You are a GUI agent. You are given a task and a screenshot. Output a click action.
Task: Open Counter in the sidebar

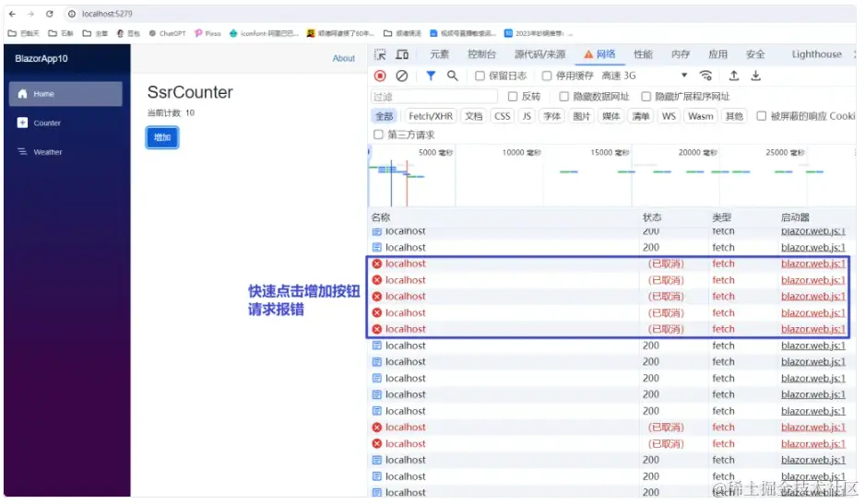coord(65,123)
